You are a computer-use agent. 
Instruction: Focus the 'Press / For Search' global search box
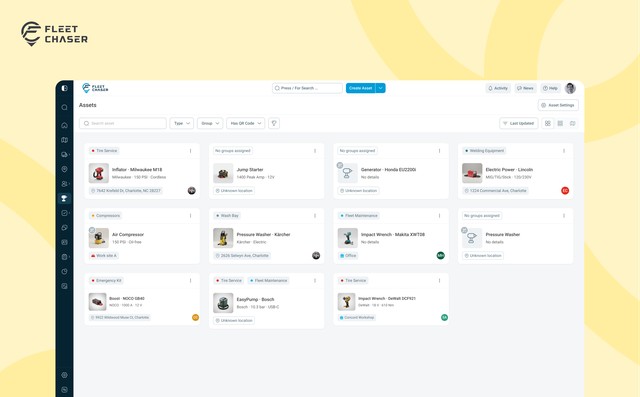307,88
